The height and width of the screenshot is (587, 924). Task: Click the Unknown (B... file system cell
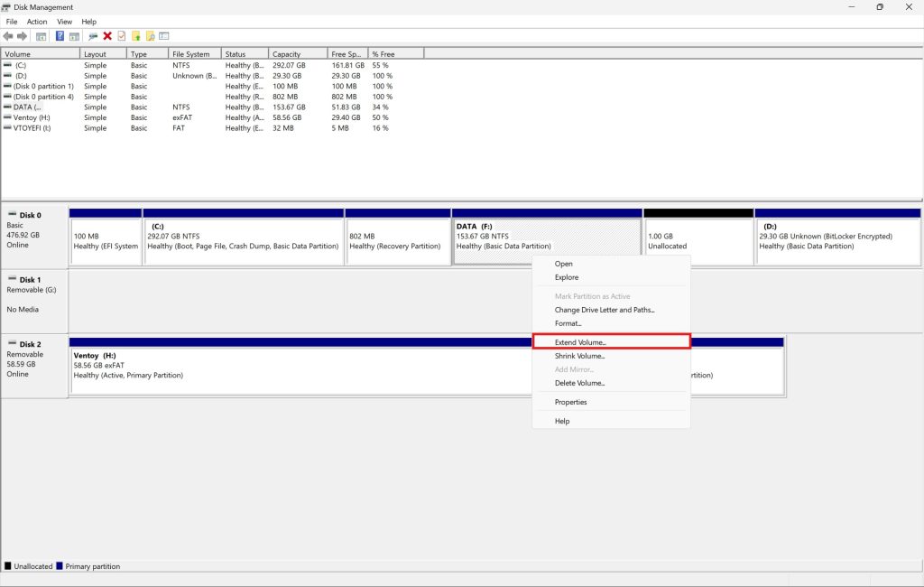195,76
